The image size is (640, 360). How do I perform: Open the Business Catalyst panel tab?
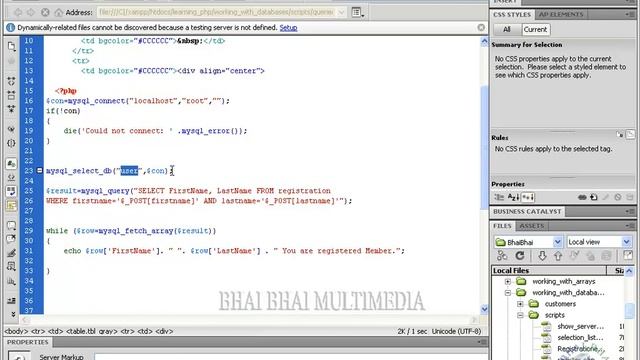pos(527,211)
